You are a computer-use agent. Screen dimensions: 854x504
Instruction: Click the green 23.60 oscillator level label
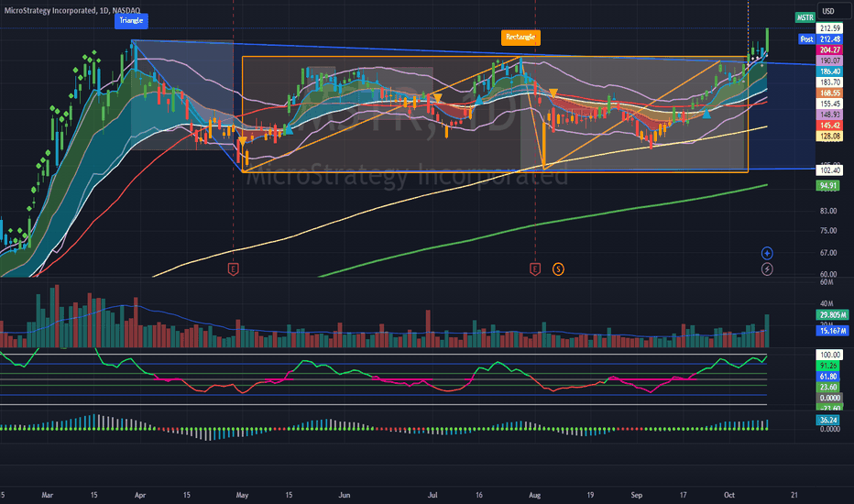pos(827,387)
